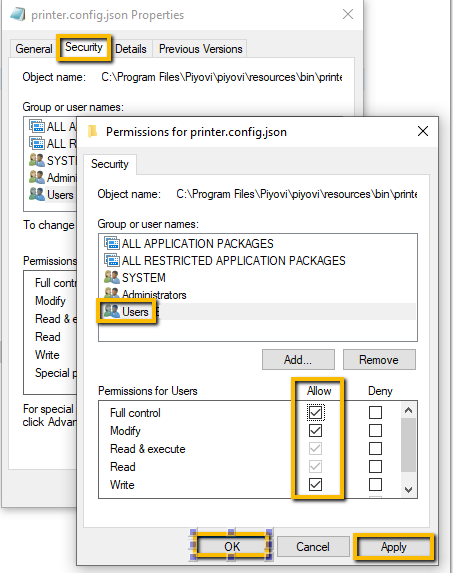Check Deny box for Read & execute
The height and width of the screenshot is (573, 453).
pyautogui.click(x=375, y=448)
